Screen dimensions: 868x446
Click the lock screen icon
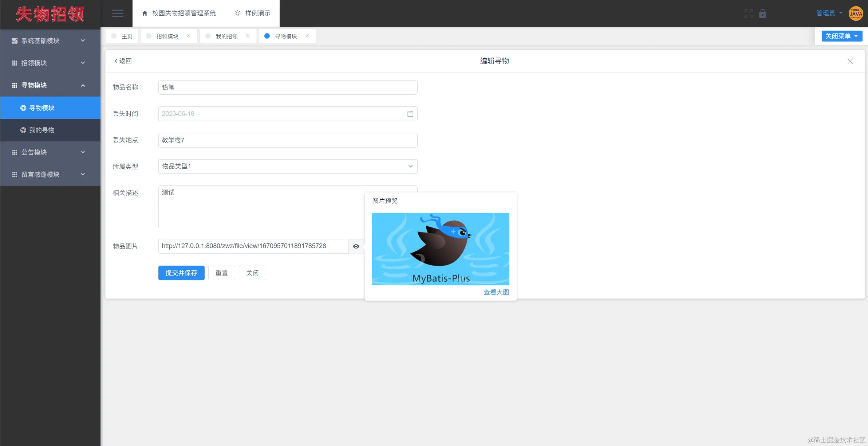tap(762, 13)
